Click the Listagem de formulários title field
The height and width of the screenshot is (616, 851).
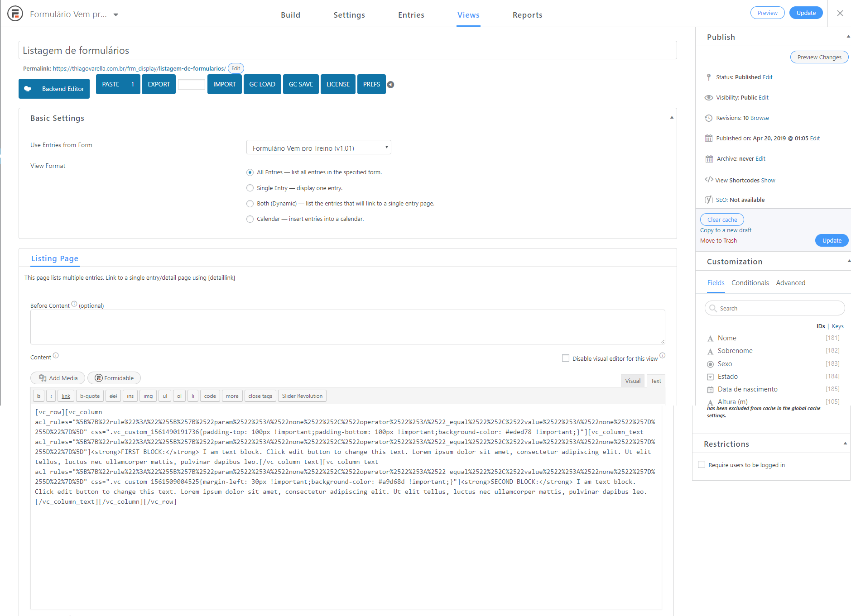(x=348, y=50)
